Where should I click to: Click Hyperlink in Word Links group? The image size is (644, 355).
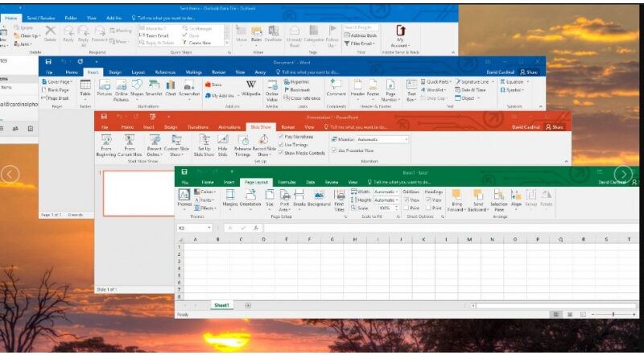click(295, 82)
